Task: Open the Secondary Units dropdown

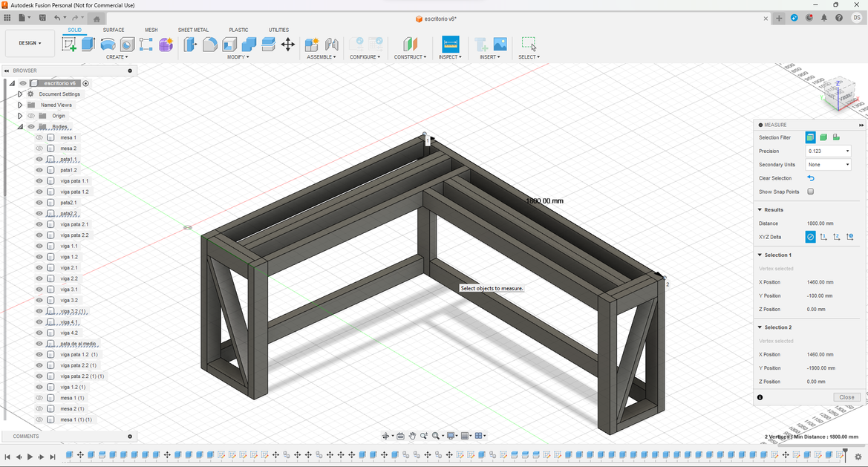Action: tap(828, 165)
